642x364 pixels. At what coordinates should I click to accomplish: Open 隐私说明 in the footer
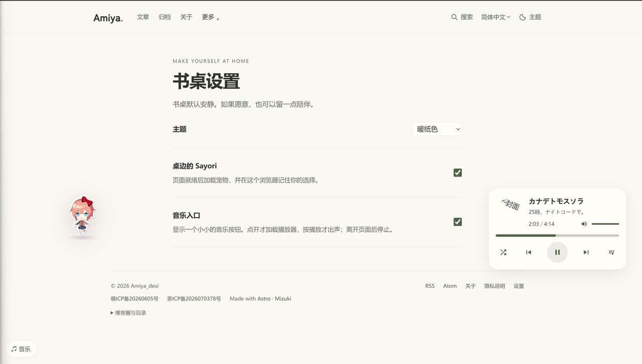(x=495, y=286)
